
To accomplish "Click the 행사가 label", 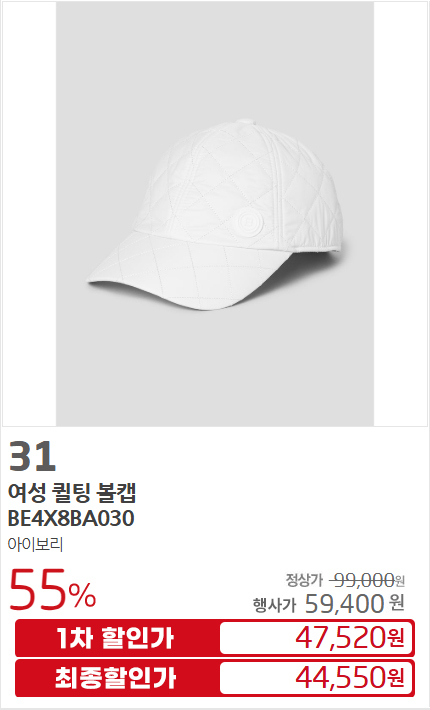I will 274,604.
